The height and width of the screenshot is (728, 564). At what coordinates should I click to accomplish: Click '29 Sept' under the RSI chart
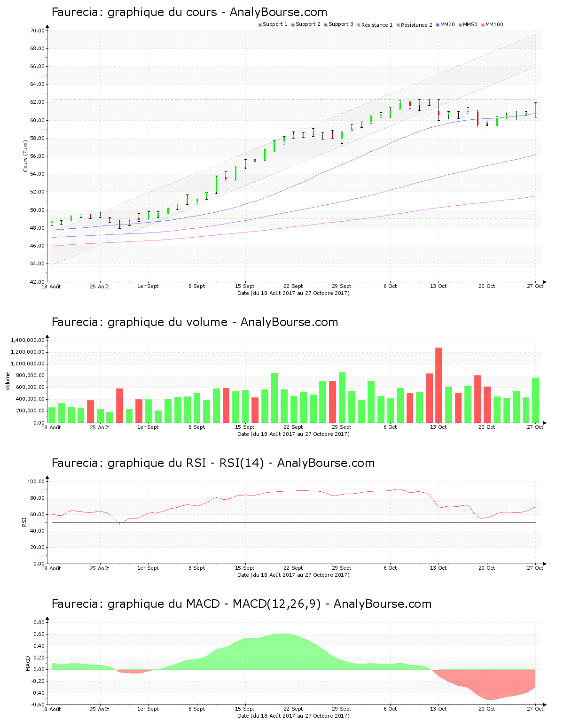(342, 568)
